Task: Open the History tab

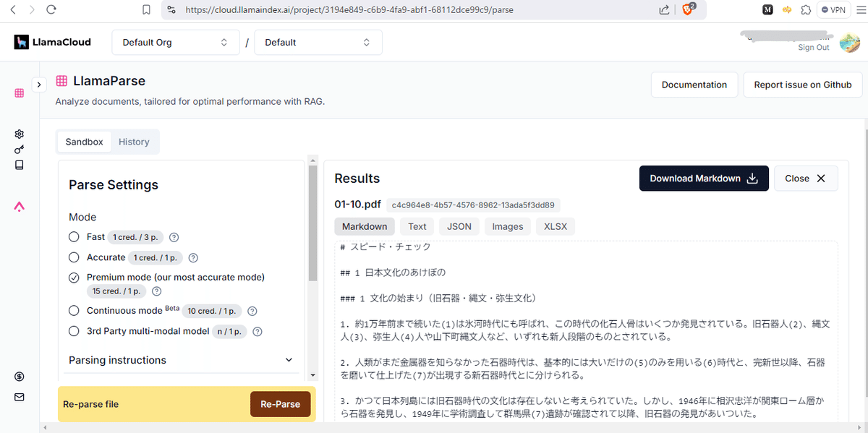Action: [134, 142]
